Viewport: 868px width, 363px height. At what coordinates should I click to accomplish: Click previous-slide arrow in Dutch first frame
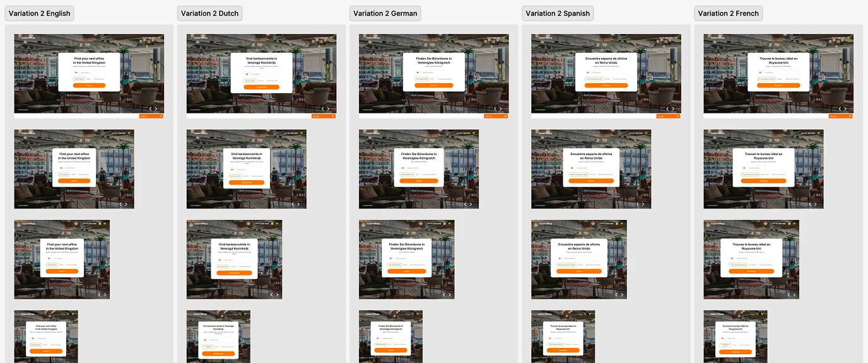pos(322,109)
